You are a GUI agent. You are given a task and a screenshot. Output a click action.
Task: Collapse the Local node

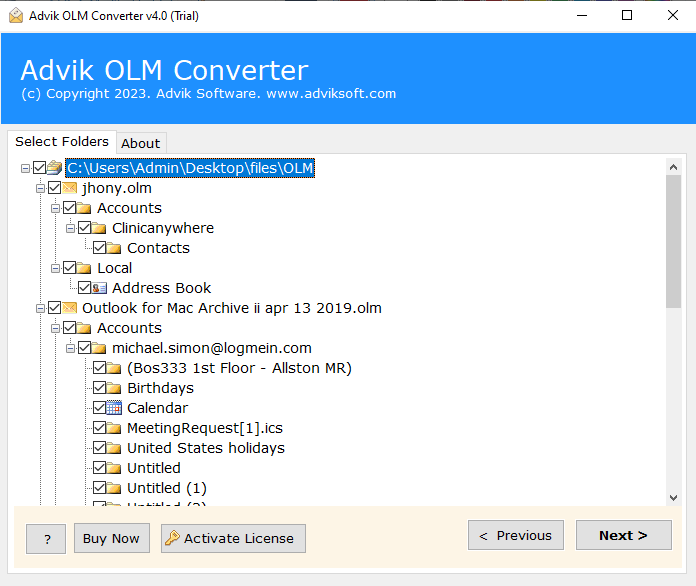pyautogui.click(x=55, y=268)
